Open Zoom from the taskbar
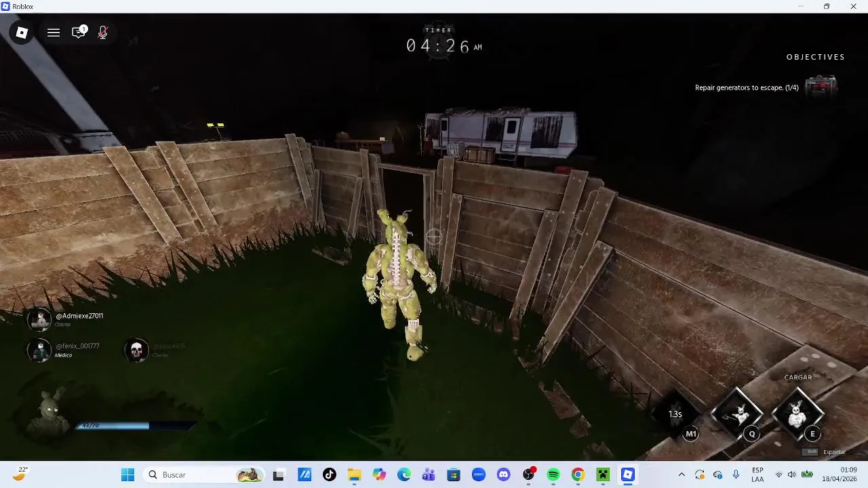The height and width of the screenshot is (488, 868). [x=479, y=474]
